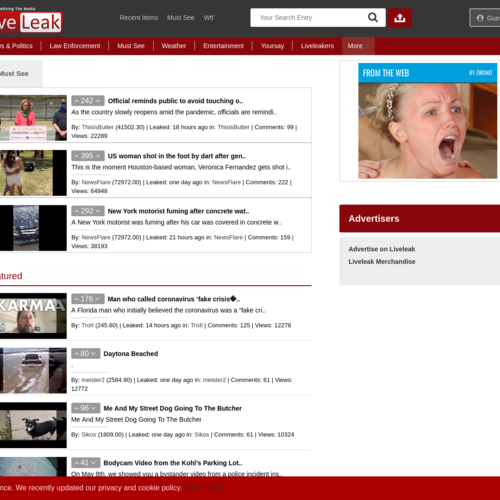Open meister2 author profile link
500x500 pixels.
(93, 380)
